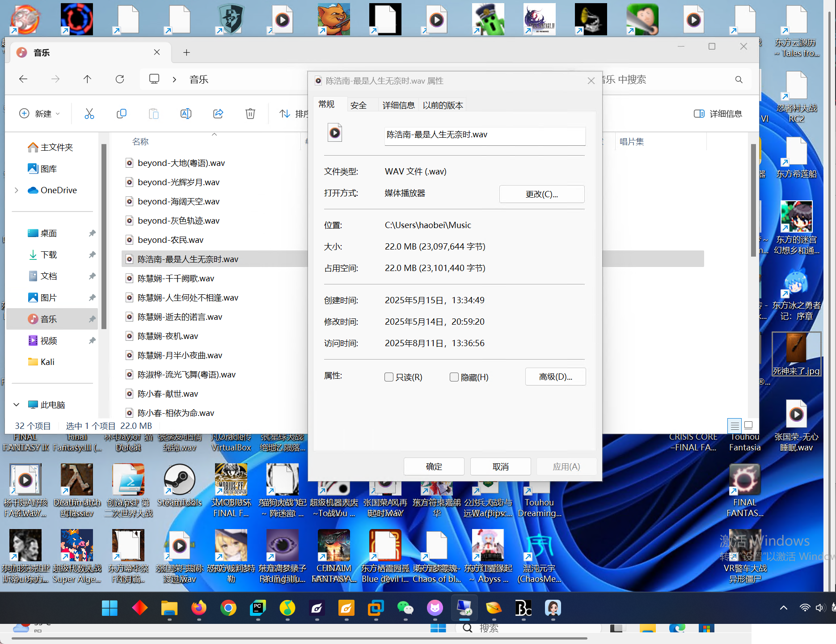Select 死神来了.jpg desktop file
The width and height of the screenshot is (836, 644).
pos(796,354)
